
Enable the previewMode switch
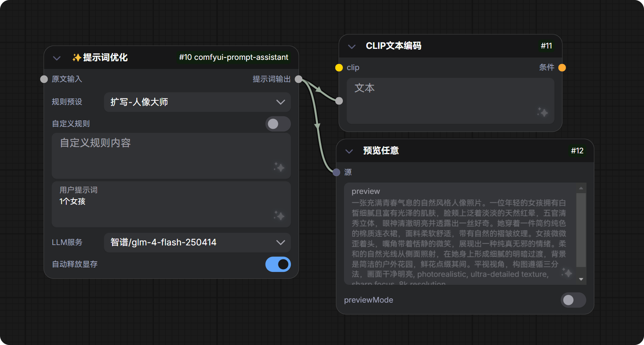point(573,300)
